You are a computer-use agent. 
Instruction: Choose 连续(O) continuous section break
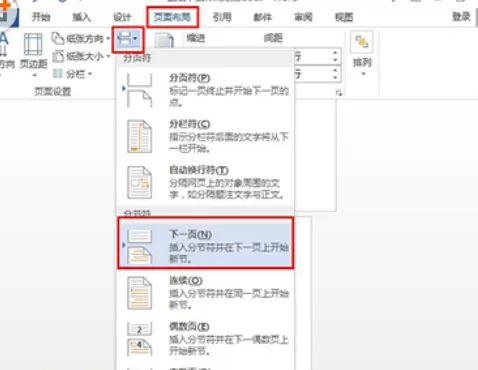click(205, 292)
